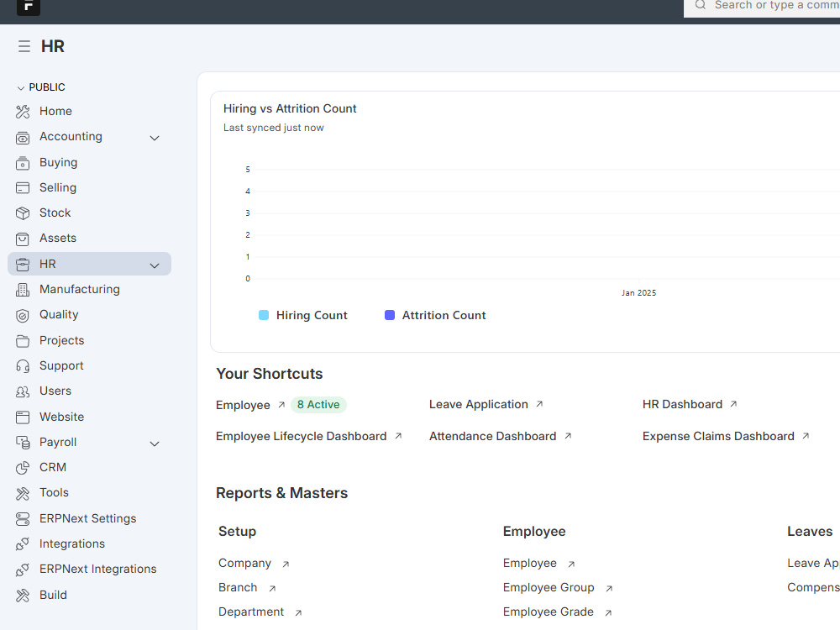Image resolution: width=840 pixels, height=630 pixels.
Task: Click the Website browser icon
Action: (23, 417)
